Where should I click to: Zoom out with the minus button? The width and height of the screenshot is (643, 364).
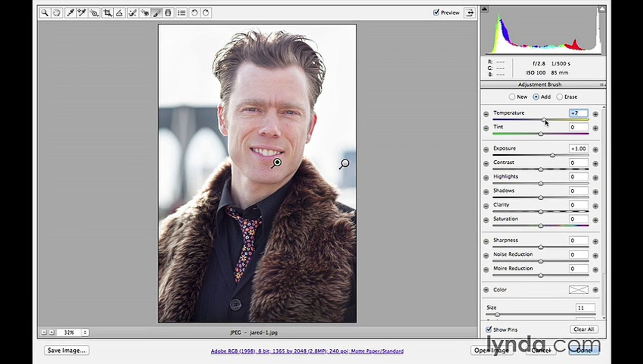coord(44,332)
